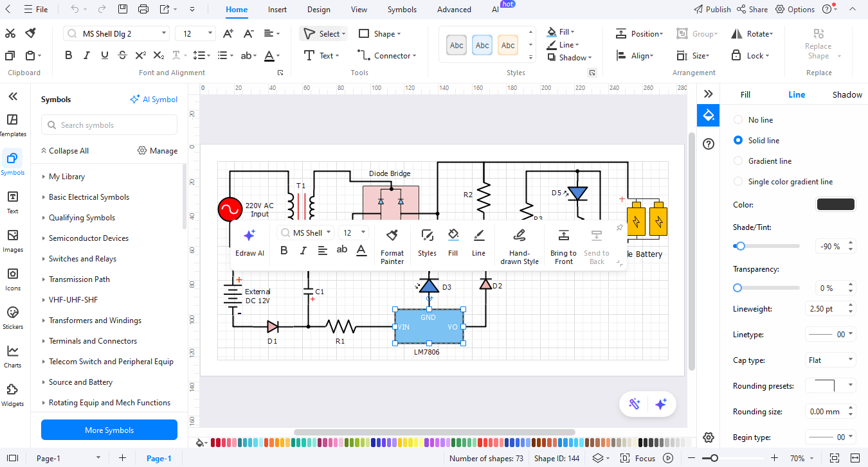The image size is (868, 467).
Task: Click the AI Symbol link
Action: pyautogui.click(x=154, y=100)
